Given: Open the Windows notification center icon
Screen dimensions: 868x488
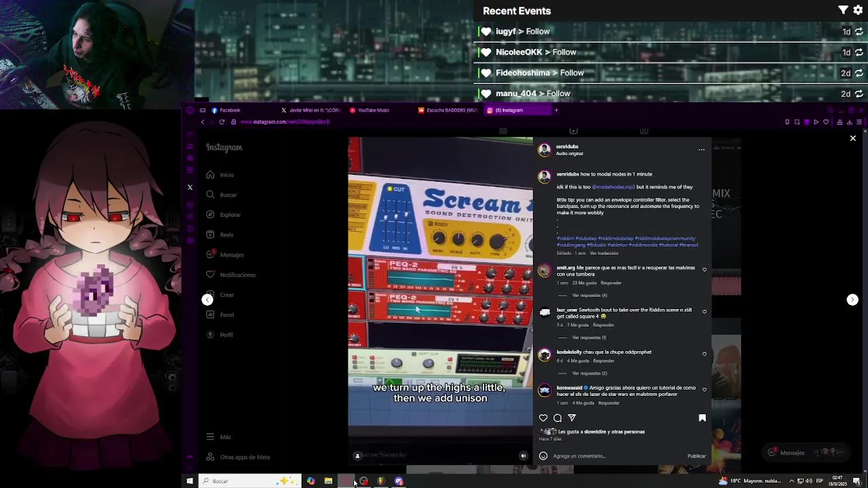Looking at the screenshot, I should pos(857,481).
